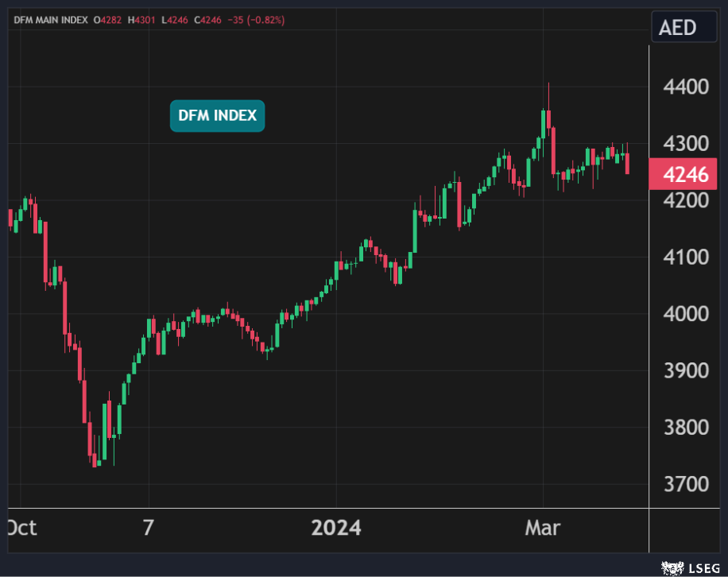Click the open value O4282
The image size is (728, 577).
click(108, 19)
